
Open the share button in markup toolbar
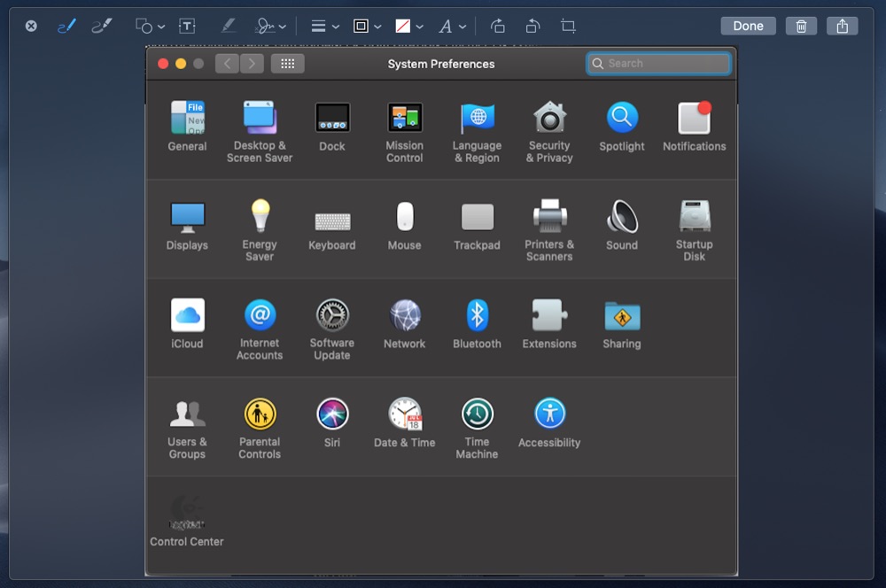(x=843, y=26)
